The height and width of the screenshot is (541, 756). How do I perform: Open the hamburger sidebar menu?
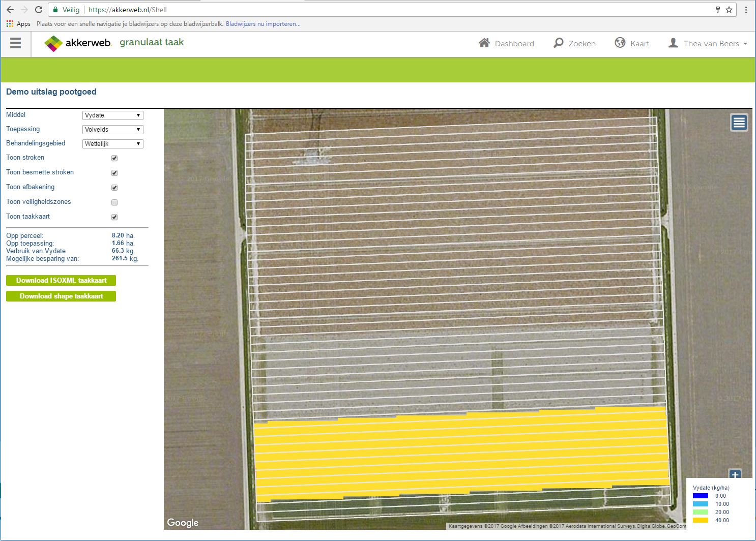(x=16, y=43)
